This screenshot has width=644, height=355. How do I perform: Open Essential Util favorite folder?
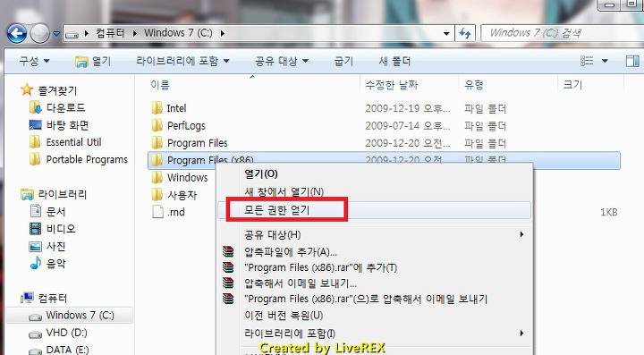click(73, 142)
